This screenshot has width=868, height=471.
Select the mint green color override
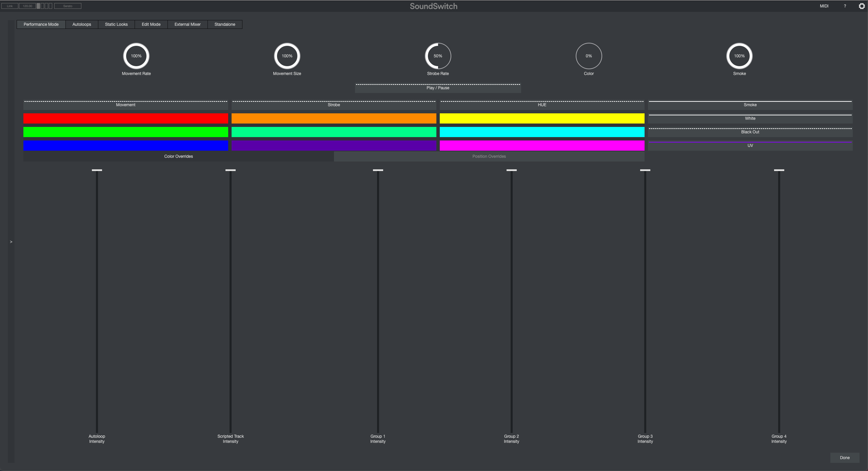(x=334, y=132)
